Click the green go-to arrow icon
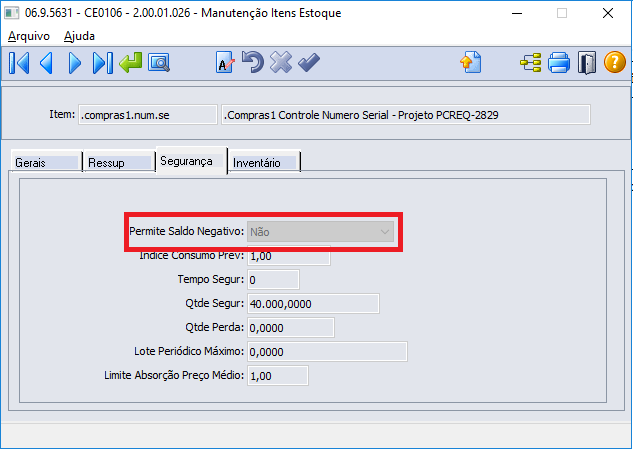633x449 pixels. coord(131,63)
